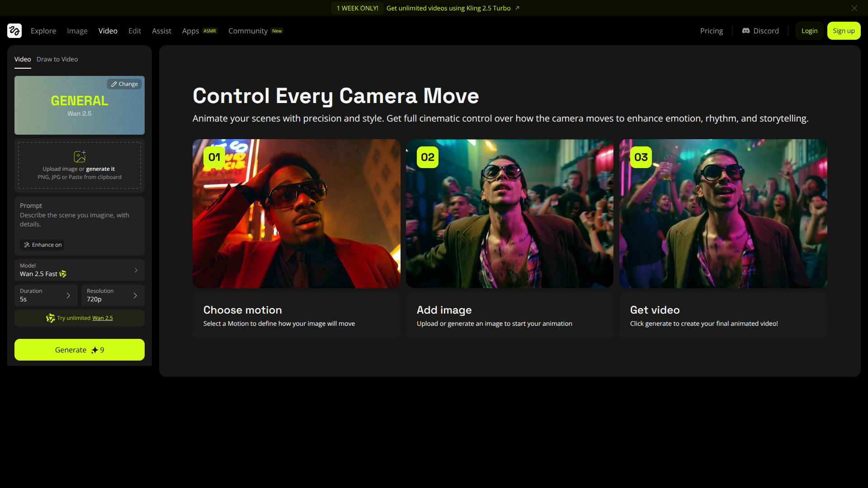Open the Image menu in the navigation

(77, 31)
